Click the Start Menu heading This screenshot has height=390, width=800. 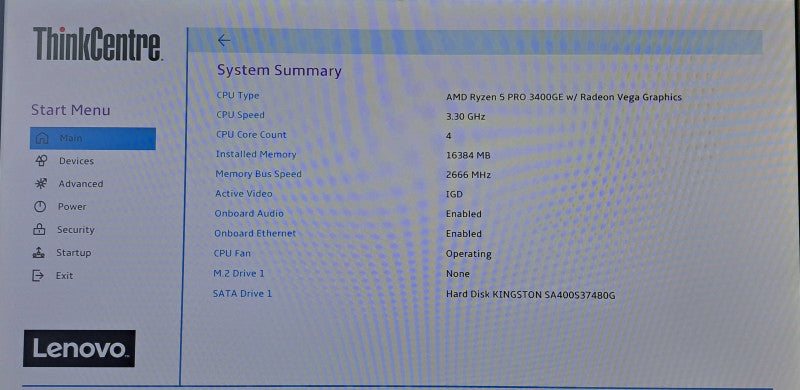[70, 110]
